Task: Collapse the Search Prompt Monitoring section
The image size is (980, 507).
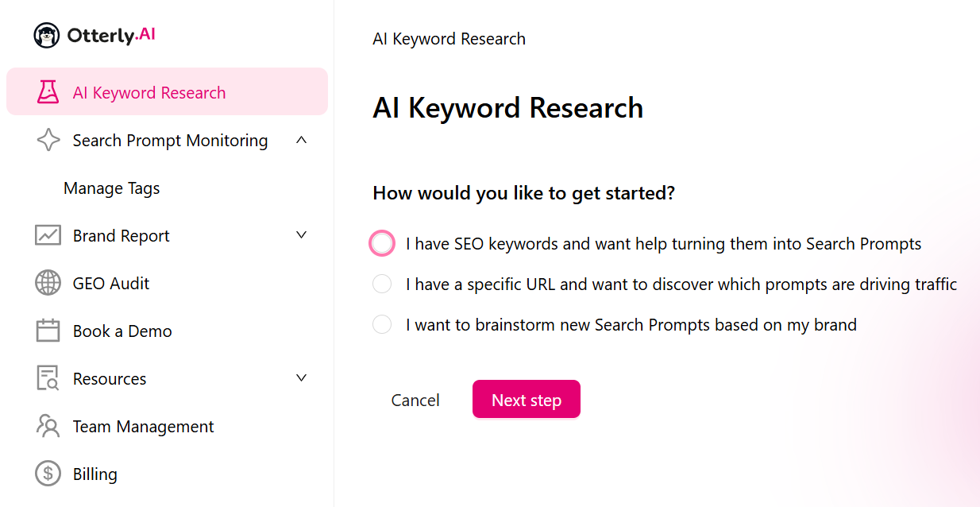Action: (301, 140)
